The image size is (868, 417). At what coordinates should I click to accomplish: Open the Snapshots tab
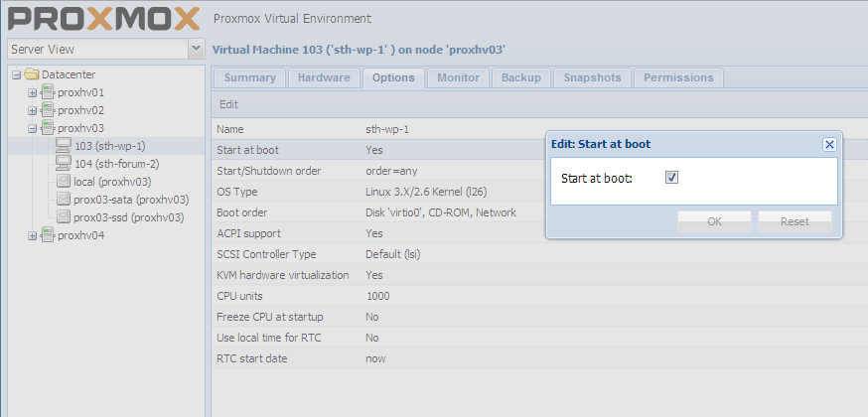tap(592, 77)
